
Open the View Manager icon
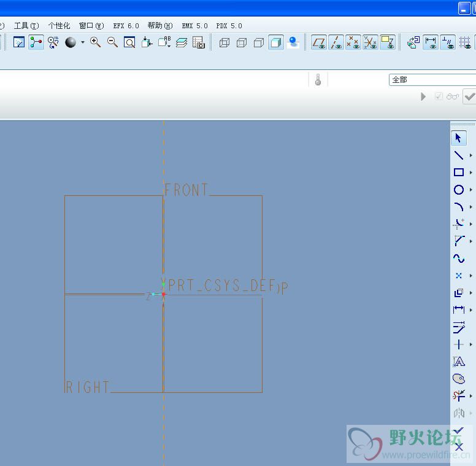point(199,42)
